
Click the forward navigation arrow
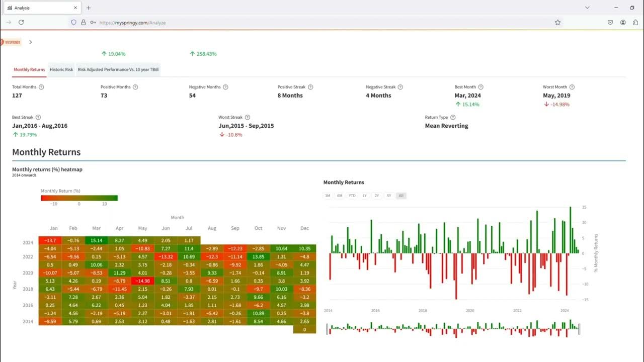coord(9,23)
